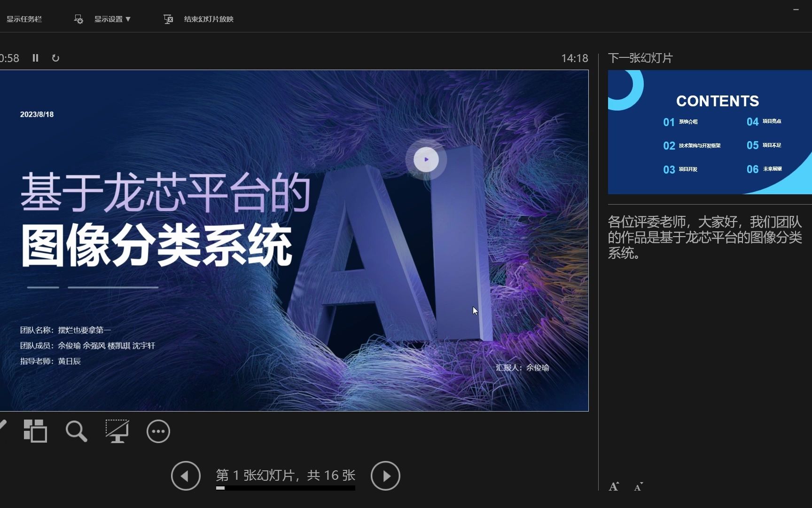This screenshot has height=508, width=812.
Task: Click the slide progress bar
Action: click(x=286, y=488)
